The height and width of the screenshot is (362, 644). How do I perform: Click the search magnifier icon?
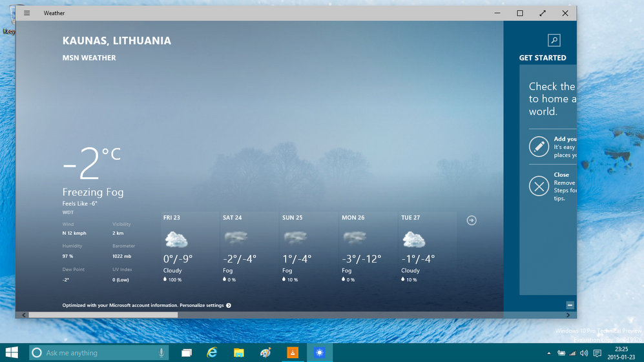[x=554, y=41]
